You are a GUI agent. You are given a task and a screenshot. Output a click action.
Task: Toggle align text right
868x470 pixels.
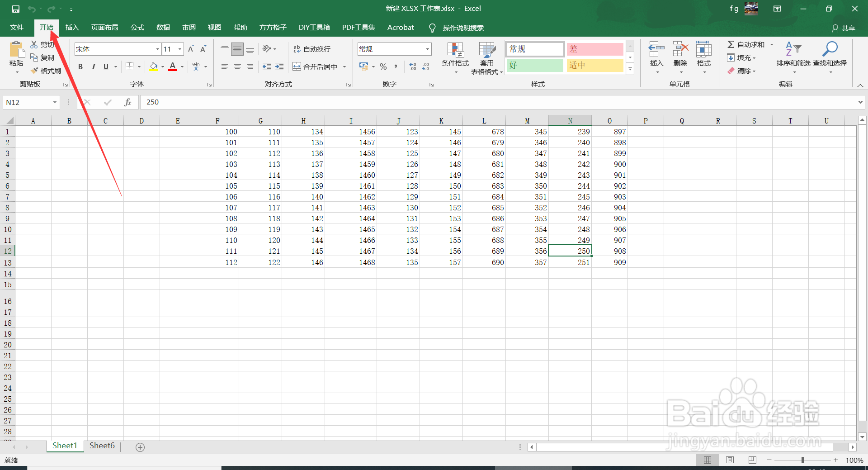point(250,66)
